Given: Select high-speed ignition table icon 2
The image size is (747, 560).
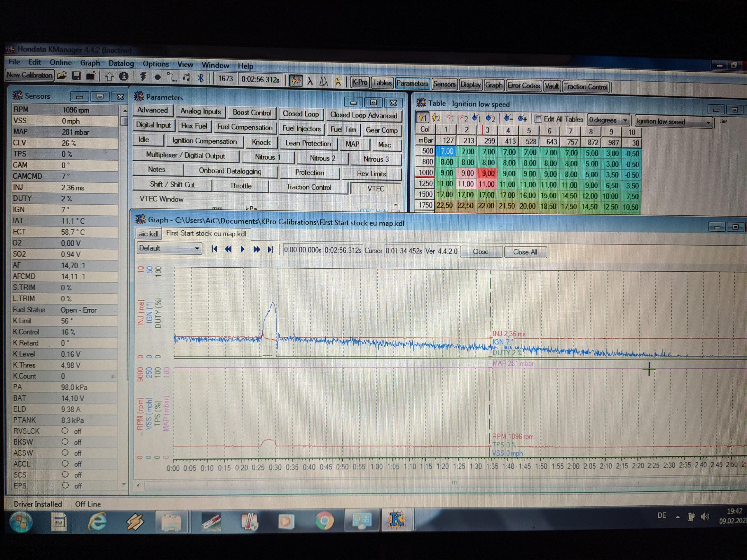Looking at the screenshot, I should [x=436, y=118].
